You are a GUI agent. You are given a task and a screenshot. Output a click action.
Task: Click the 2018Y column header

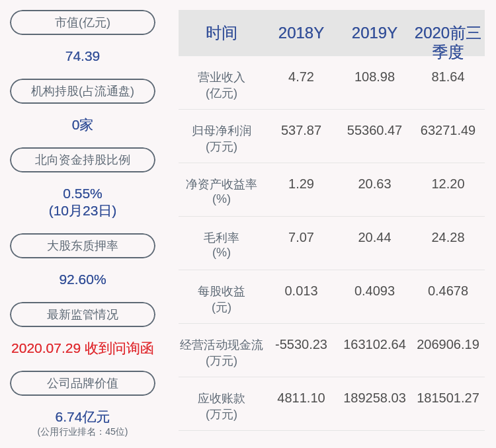tap(301, 33)
